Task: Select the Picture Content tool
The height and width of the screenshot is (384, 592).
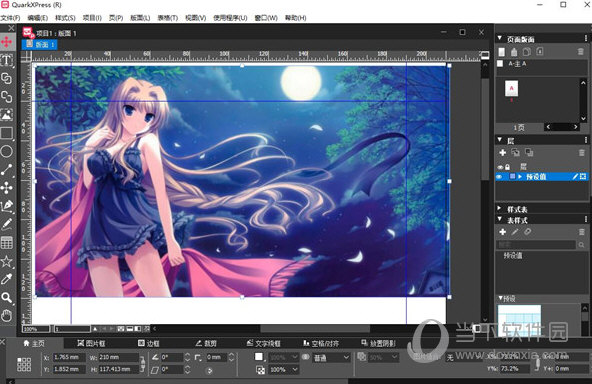Action: coord(7,115)
